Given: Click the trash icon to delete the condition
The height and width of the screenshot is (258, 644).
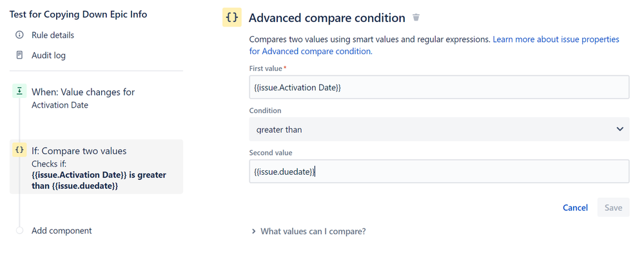Looking at the screenshot, I should coord(416,17).
